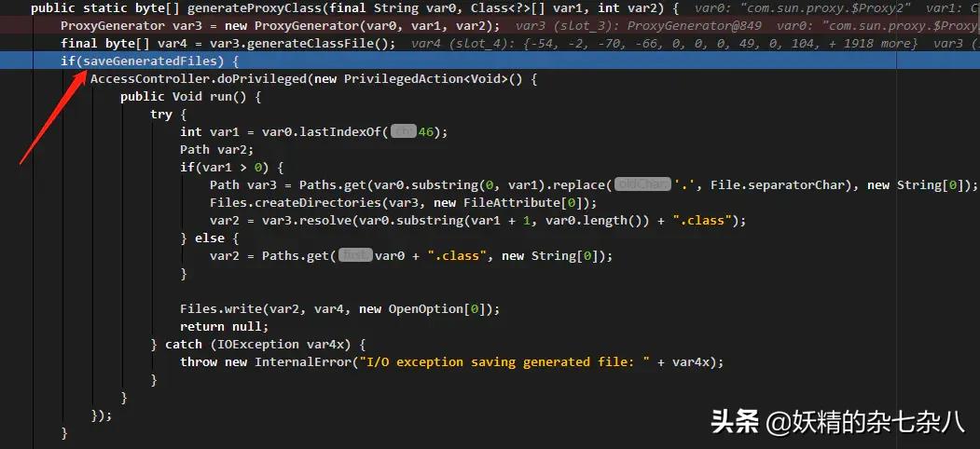Click the 'public Void run()' declaration
This screenshot has width=980, height=449.
coord(184,97)
